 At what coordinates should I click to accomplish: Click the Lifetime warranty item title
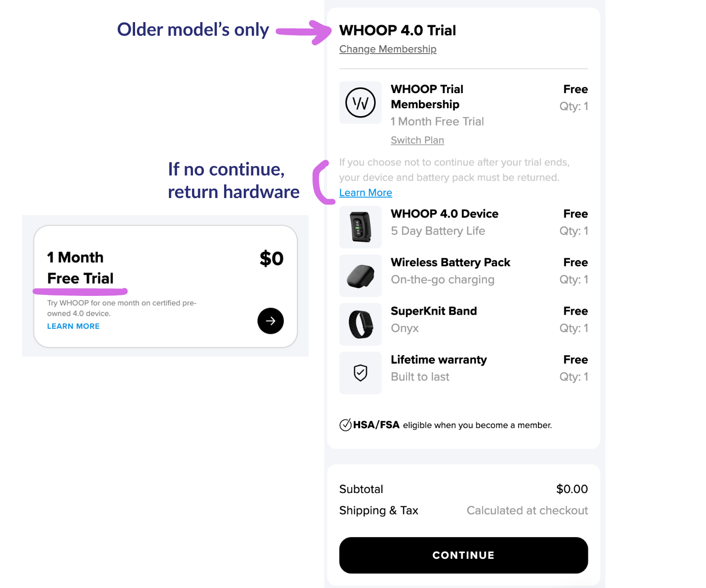click(439, 360)
